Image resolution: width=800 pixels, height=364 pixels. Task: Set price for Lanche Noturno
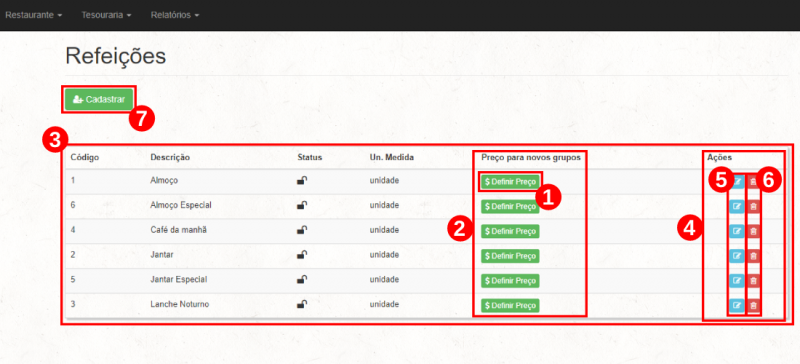[x=510, y=306]
